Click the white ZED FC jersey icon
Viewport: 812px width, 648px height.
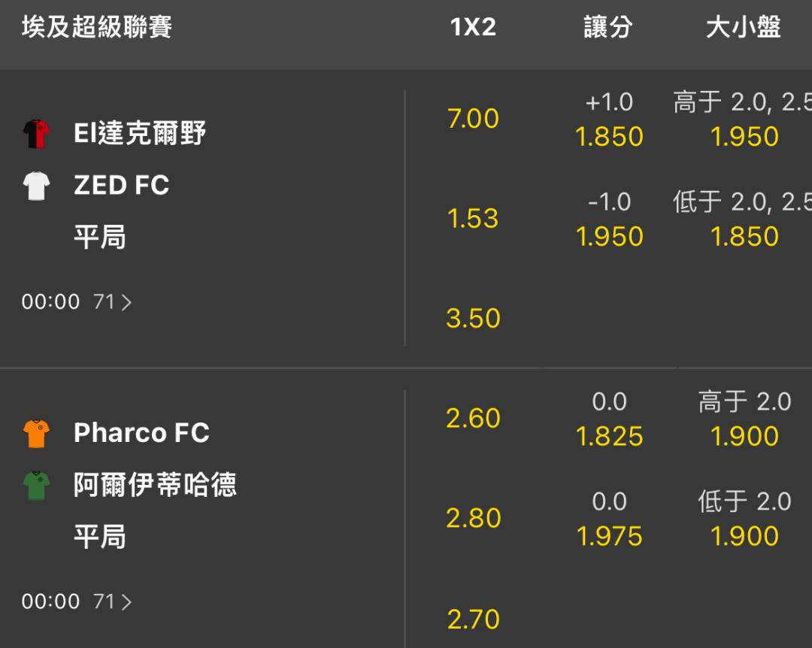pyautogui.click(x=36, y=186)
